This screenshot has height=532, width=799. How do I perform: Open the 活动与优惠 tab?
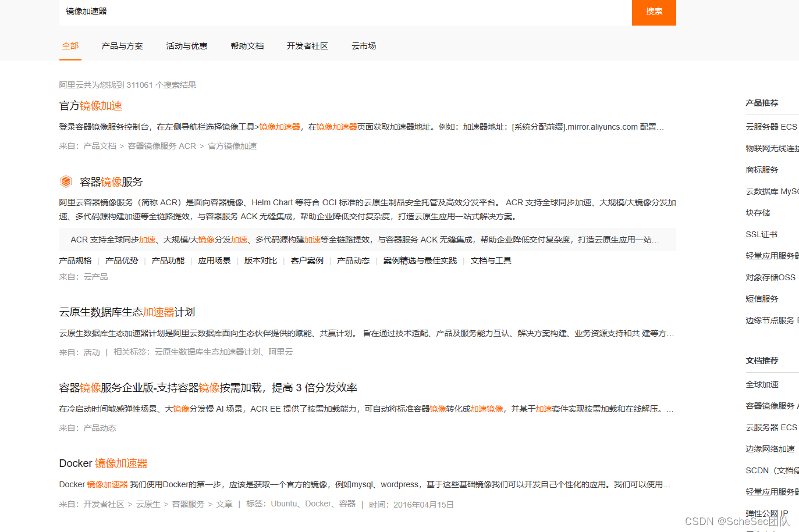coord(187,46)
